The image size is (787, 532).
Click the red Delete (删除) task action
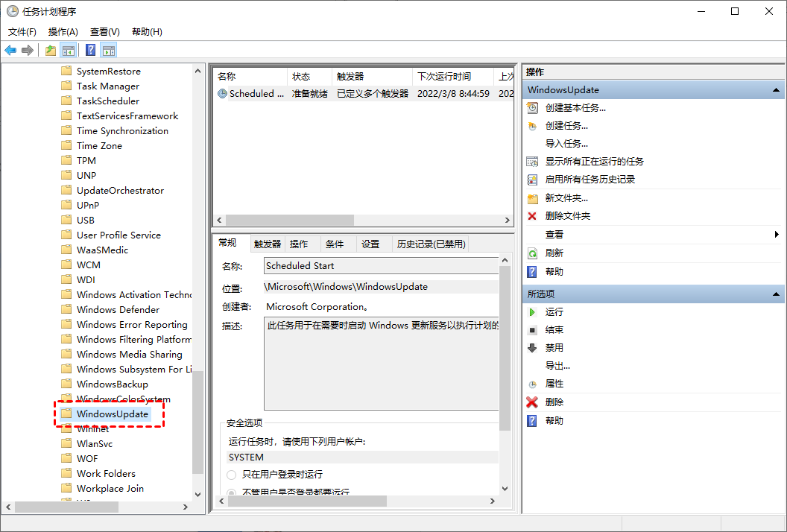click(x=554, y=402)
